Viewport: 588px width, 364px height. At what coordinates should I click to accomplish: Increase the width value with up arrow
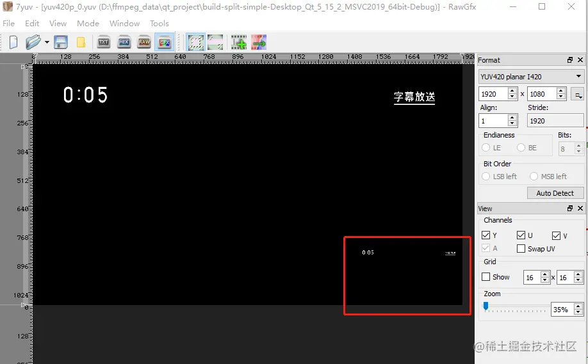(x=512, y=91)
